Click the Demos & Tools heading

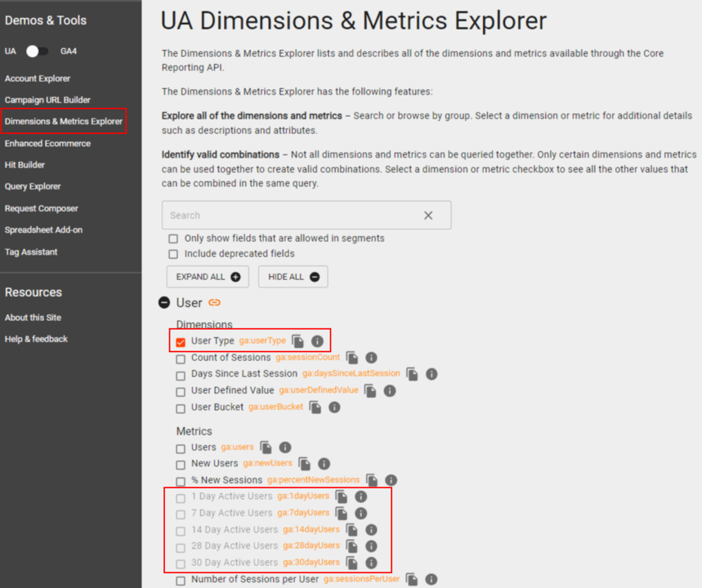pos(46,20)
